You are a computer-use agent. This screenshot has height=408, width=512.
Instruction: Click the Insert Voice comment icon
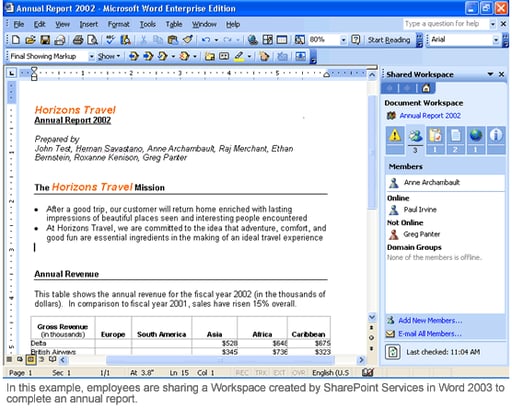pyautogui.click(x=224, y=56)
